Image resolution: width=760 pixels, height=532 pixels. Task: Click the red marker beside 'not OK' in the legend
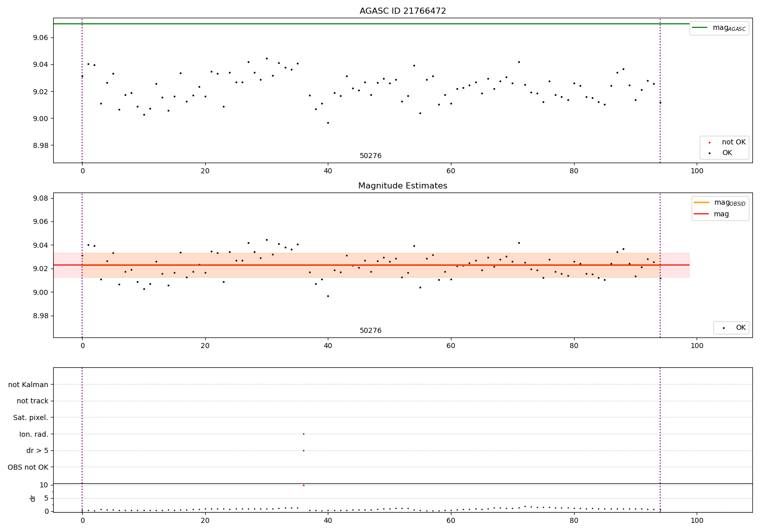(709, 142)
